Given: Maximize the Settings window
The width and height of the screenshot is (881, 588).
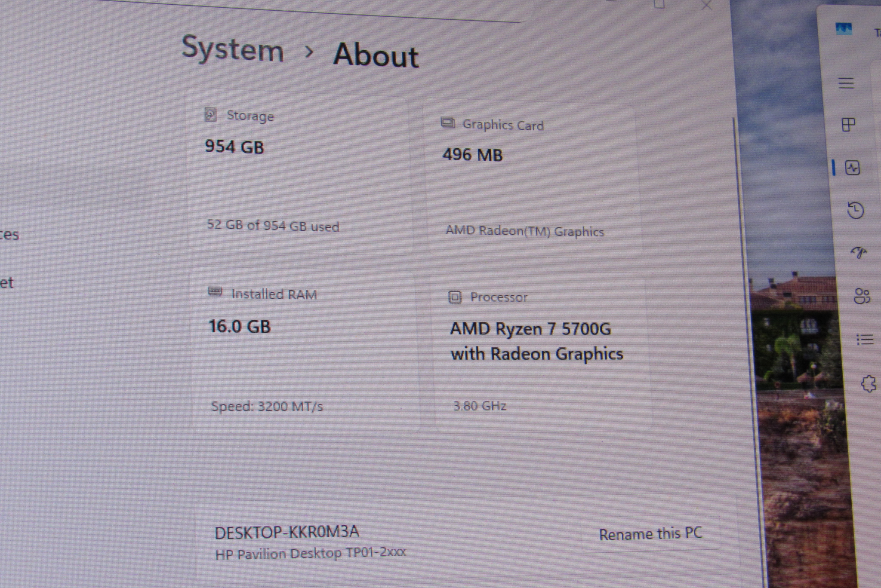Looking at the screenshot, I should coord(659,4).
